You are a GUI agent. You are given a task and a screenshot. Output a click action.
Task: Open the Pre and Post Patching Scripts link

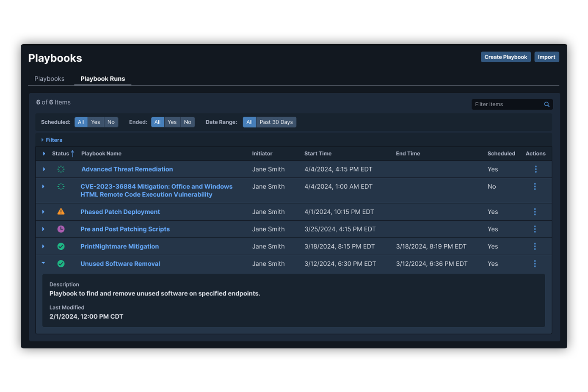[x=125, y=229]
